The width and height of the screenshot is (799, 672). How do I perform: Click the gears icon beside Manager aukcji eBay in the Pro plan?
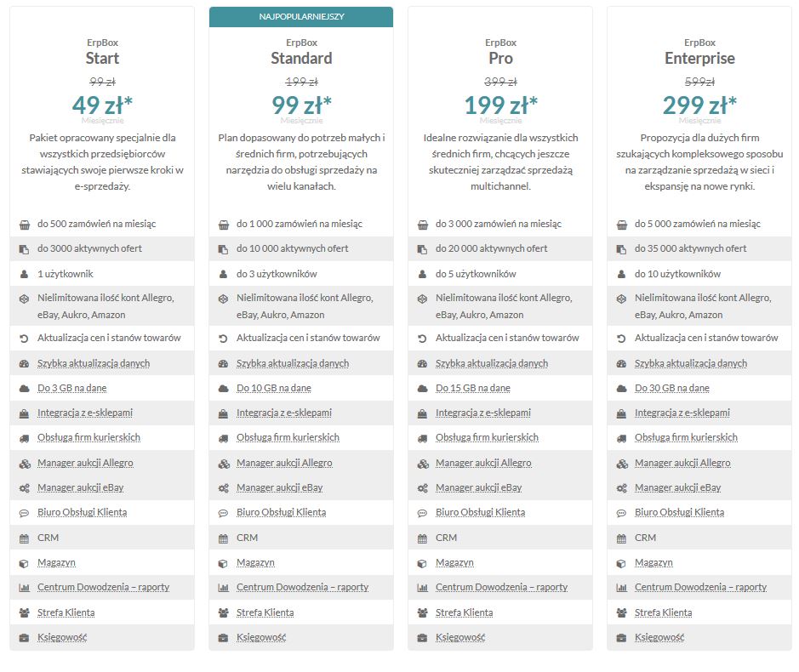click(422, 488)
